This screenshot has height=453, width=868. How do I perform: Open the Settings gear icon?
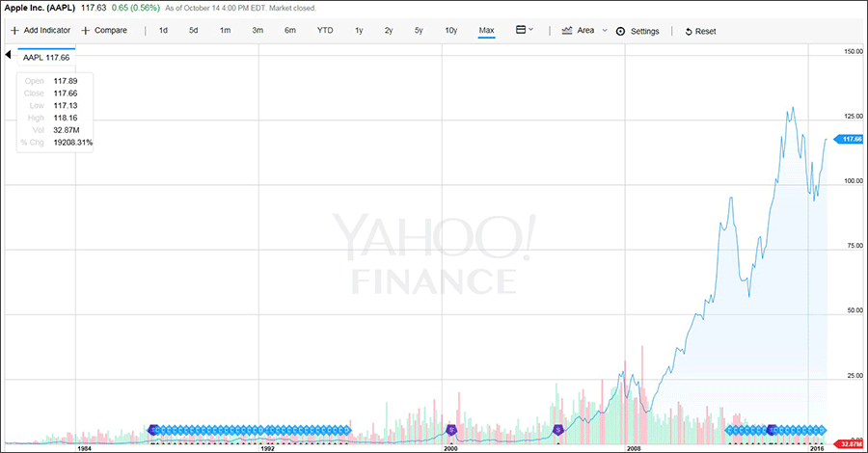point(620,31)
